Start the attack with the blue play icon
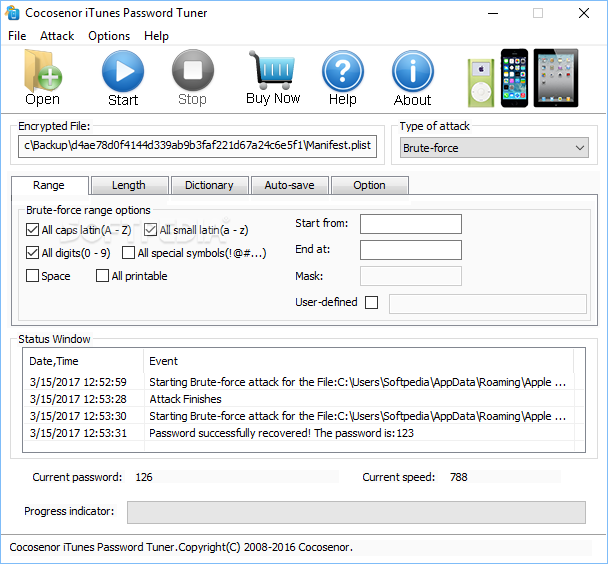 123,71
